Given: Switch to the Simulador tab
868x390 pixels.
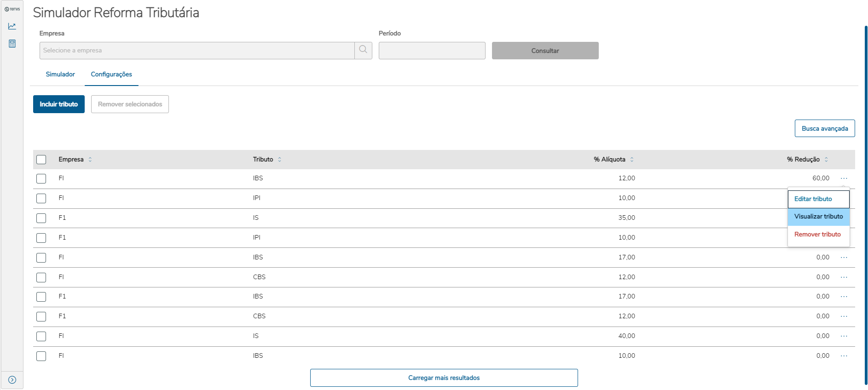Looking at the screenshot, I should [60, 75].
